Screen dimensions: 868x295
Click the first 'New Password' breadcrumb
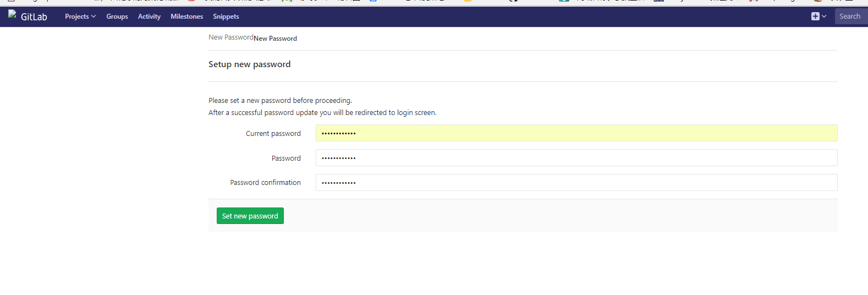point(230,37)
